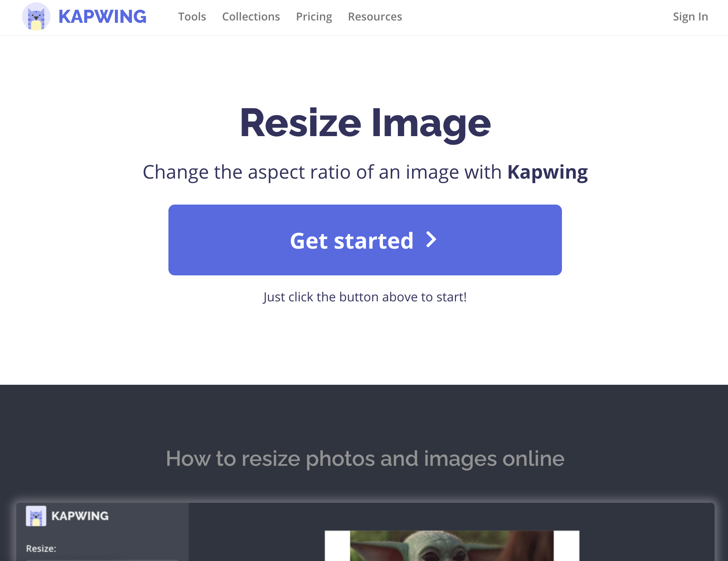Click the Get started button text
Viewport: 728px width, 561px height.
[x=352, y=240]
